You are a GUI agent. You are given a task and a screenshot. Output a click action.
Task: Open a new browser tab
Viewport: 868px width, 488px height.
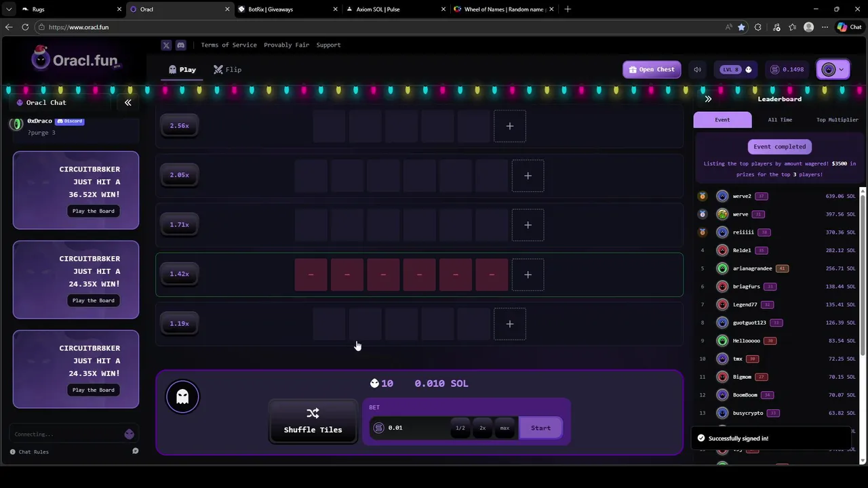click(x=568, y=9)
